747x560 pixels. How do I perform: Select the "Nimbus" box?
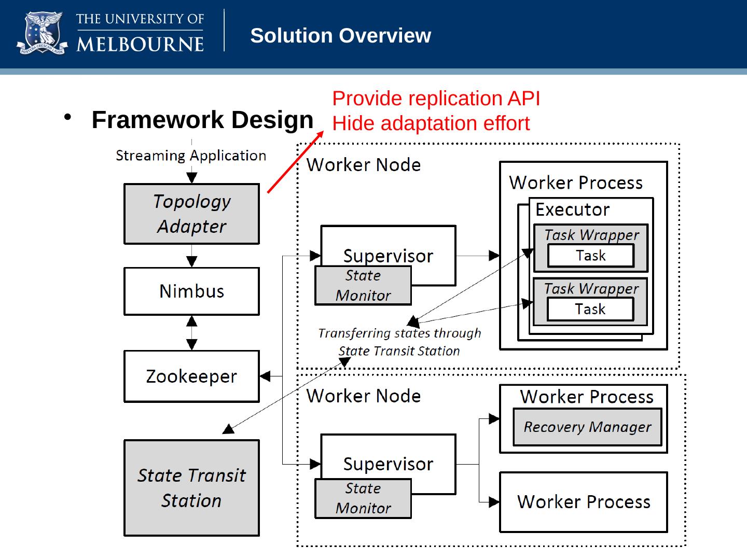(191, 291)
